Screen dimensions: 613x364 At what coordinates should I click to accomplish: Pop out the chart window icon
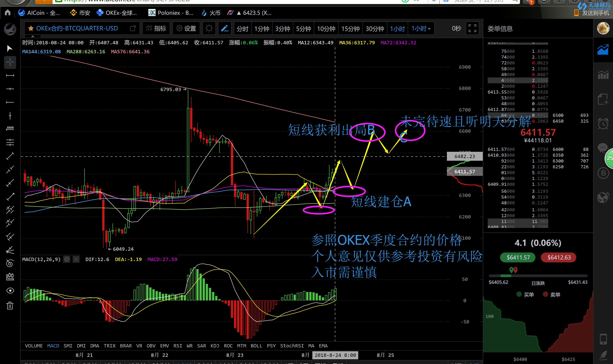pos(133,28)
